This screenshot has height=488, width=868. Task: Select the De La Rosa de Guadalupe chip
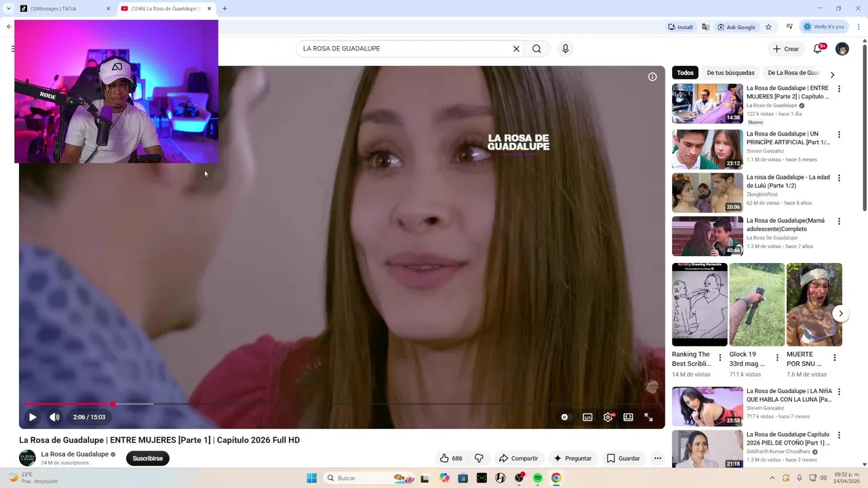coord(793,73)
